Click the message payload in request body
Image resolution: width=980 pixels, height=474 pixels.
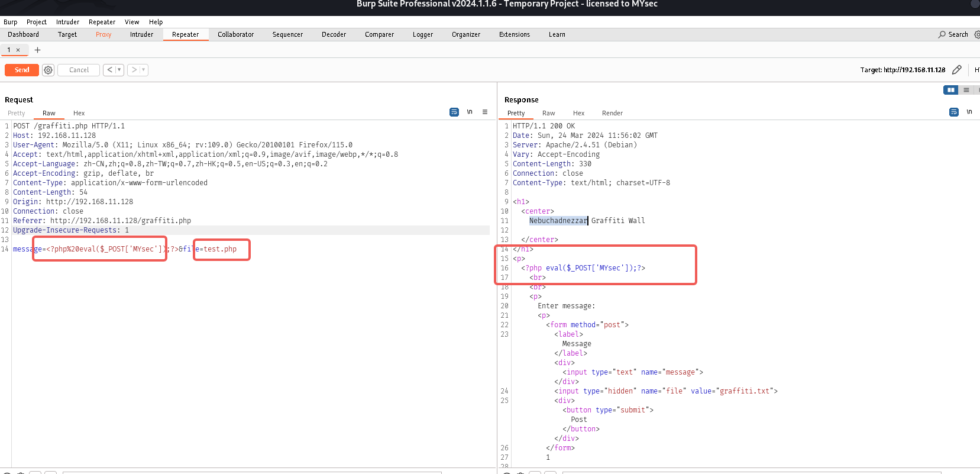[x=96, y=249]
